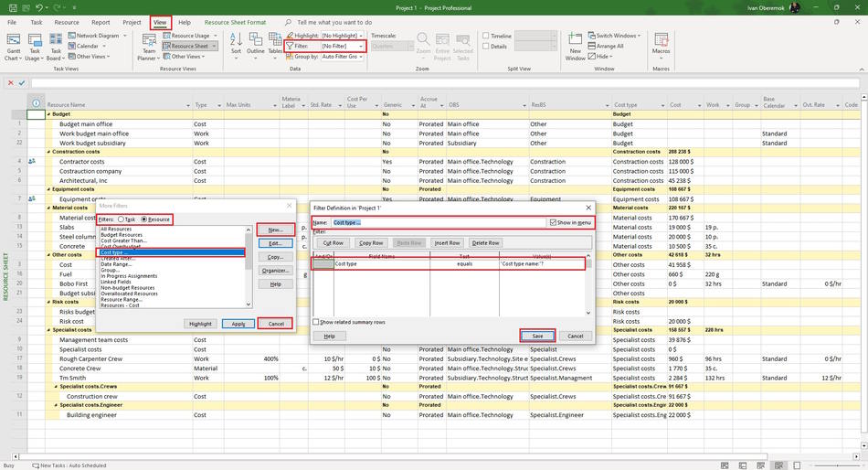This screenshot has height=470, width=868.
Task: Collapse the ribbon with the chevron arrow
Action: 862,69
